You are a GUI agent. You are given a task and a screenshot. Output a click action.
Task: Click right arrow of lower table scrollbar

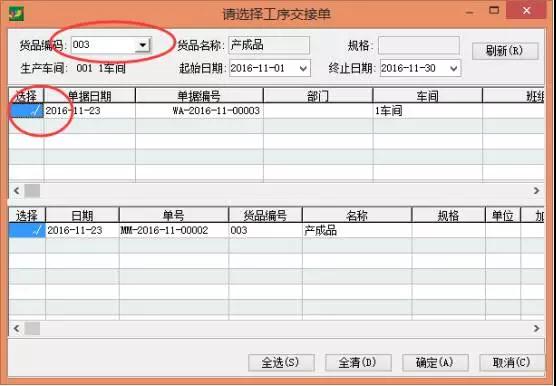tap(536, 328)
